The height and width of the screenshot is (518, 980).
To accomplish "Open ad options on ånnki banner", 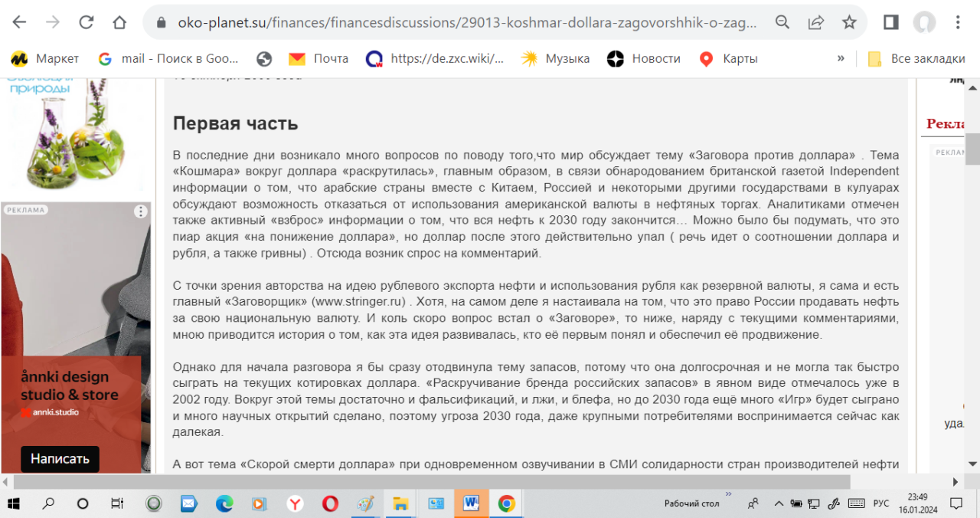I will click(x=141, y=211).
